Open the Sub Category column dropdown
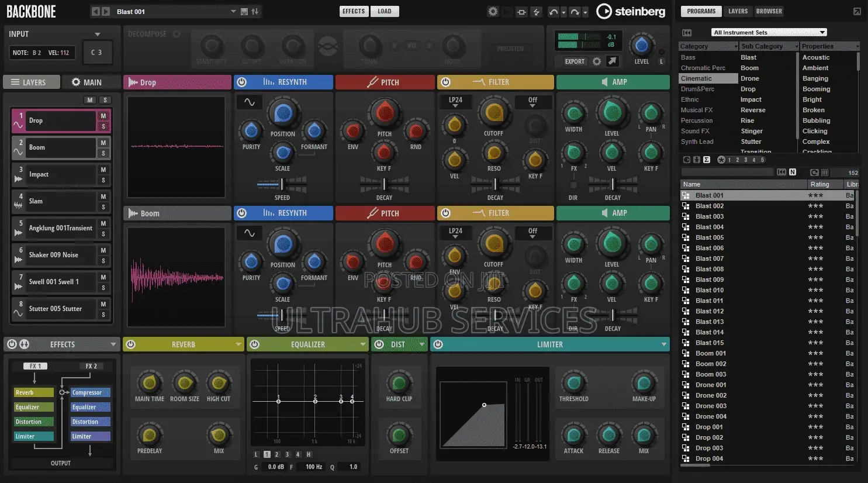The height and width of the screenshot is (483, 868). [796, 46]
